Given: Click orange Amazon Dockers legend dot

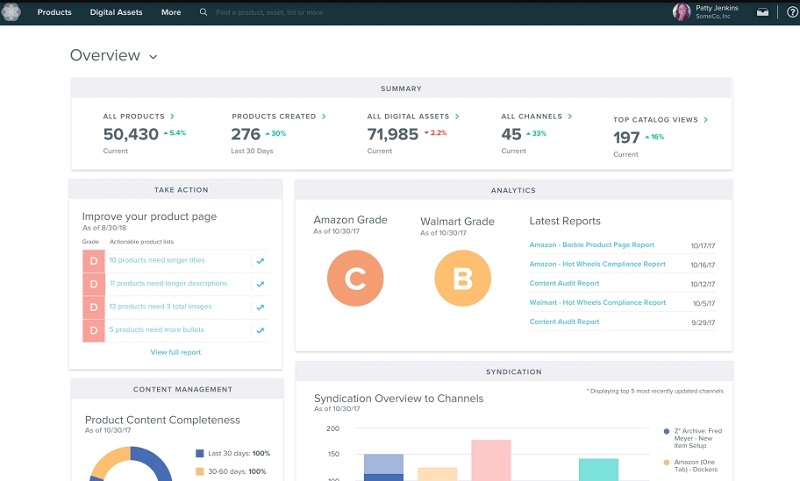Looking at the screenshot, I should pyautogui.click(x=666, y=463).
